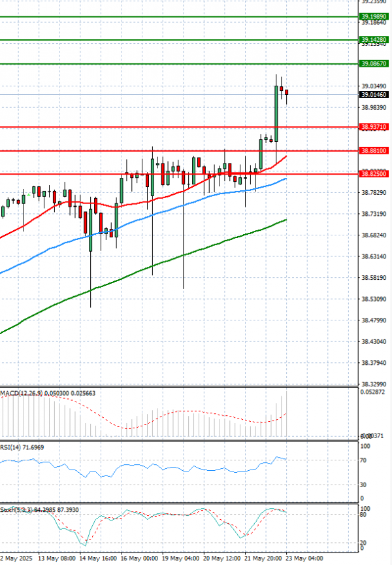Click the 14 May 16:00 time label

[98, 558]
